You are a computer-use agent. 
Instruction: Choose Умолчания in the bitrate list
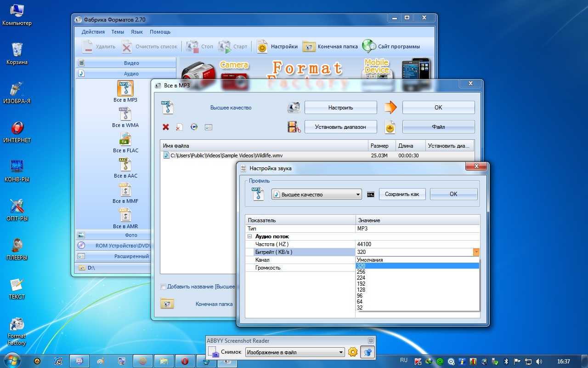418,260
